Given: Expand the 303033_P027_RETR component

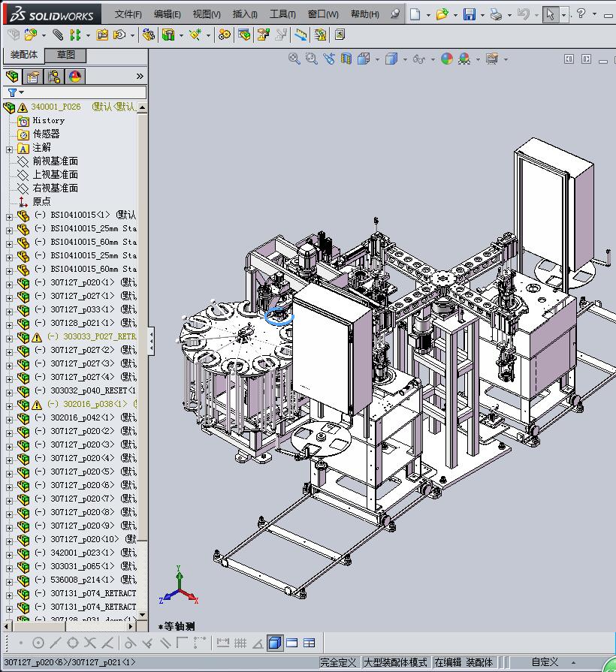Looking at the screenshot, I should click(10, 339).
